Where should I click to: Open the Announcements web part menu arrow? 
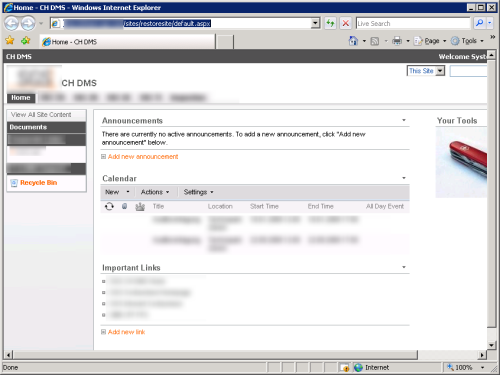point(404,120)
